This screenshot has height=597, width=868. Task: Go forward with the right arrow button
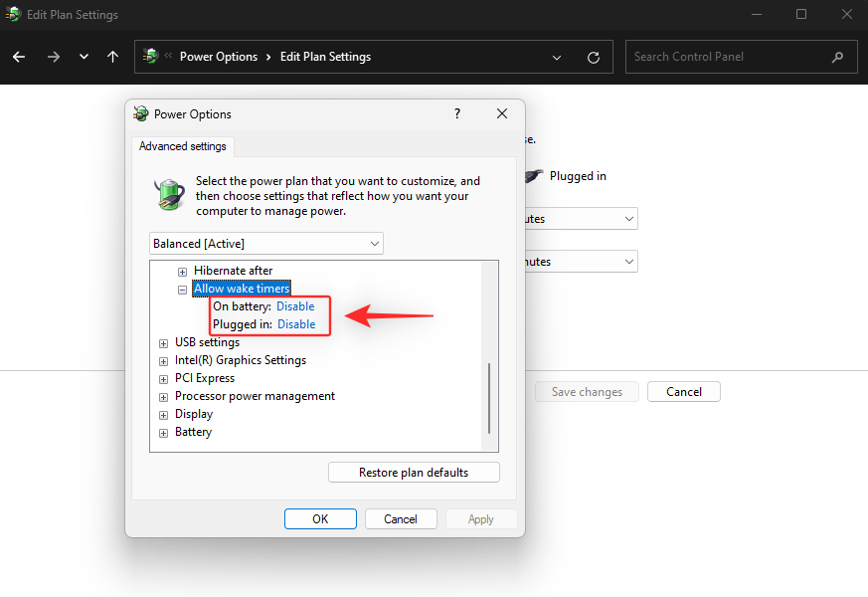tap(53, 57)
